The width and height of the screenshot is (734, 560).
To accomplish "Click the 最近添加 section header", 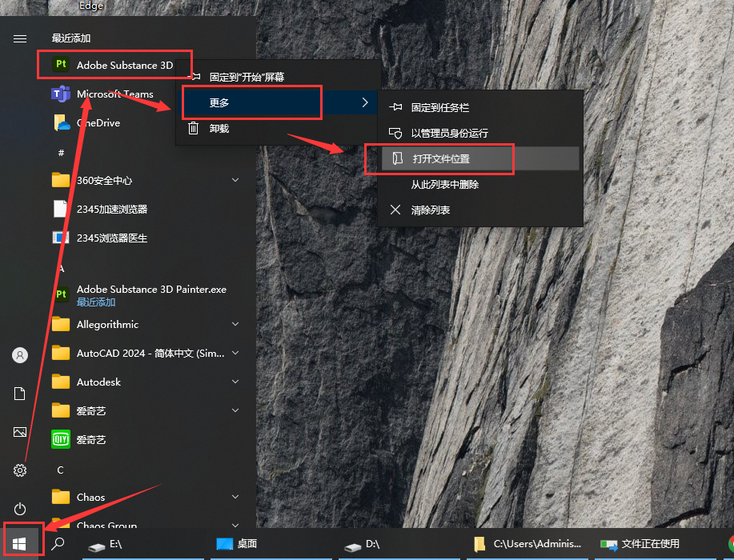I will point(71,38).
